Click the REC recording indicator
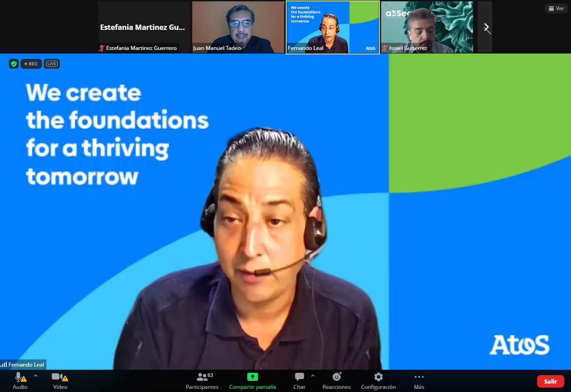Viewport: 571px width, 392px height. coord(31,64)
